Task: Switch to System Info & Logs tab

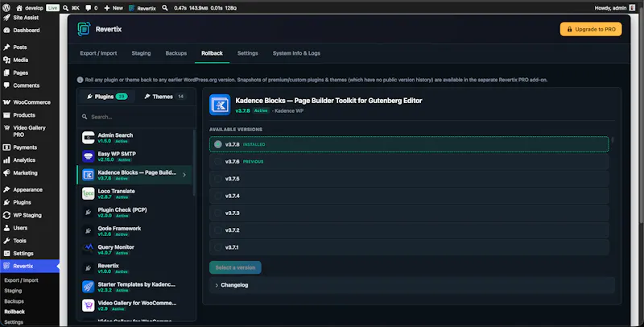Action: (x=296, y=53)
